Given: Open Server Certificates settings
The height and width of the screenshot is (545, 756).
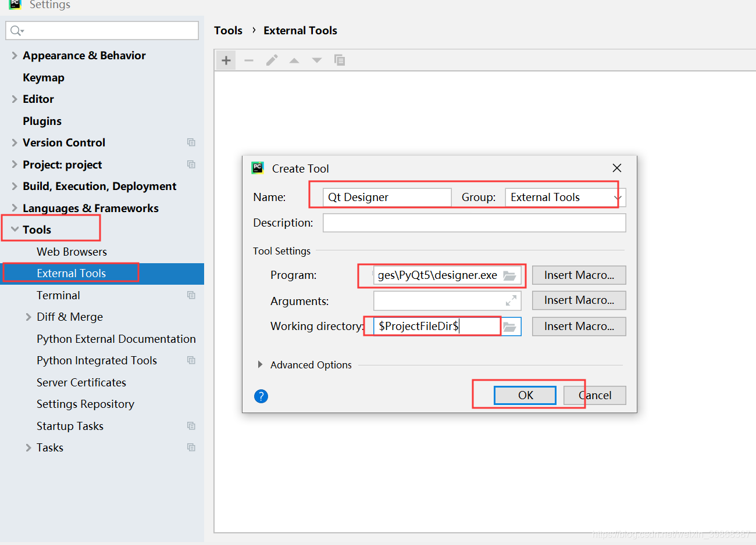Looking at the screenshot, I should (81, 382).
